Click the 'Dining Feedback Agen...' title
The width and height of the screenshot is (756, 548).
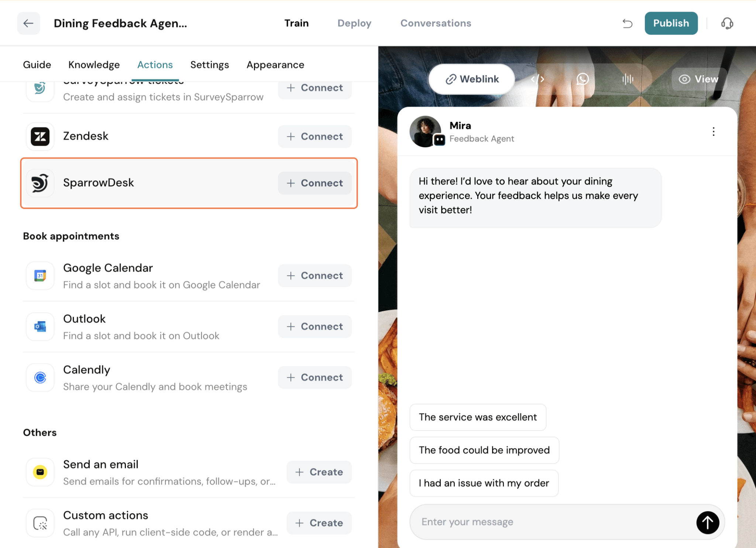point(120,23)
